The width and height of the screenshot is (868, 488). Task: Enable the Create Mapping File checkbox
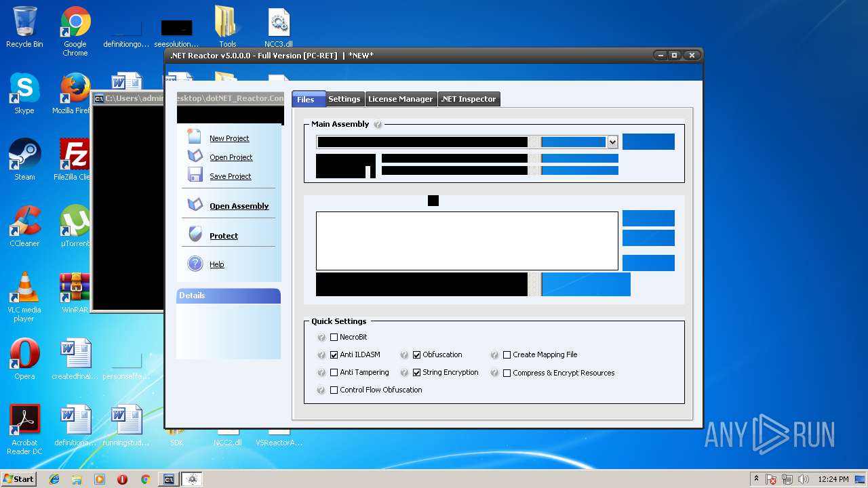click(507, 355)
